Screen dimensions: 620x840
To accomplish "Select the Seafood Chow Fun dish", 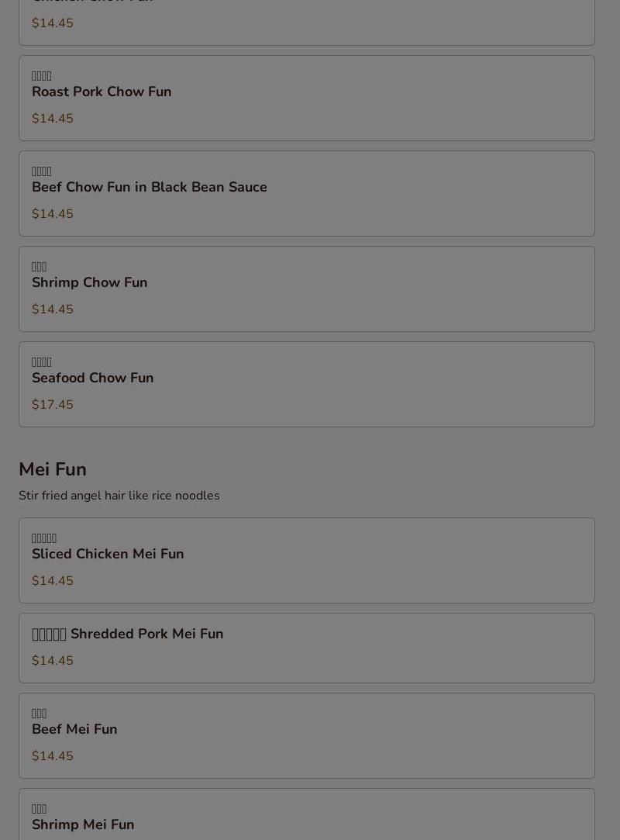I will click(x=307, y=384).
